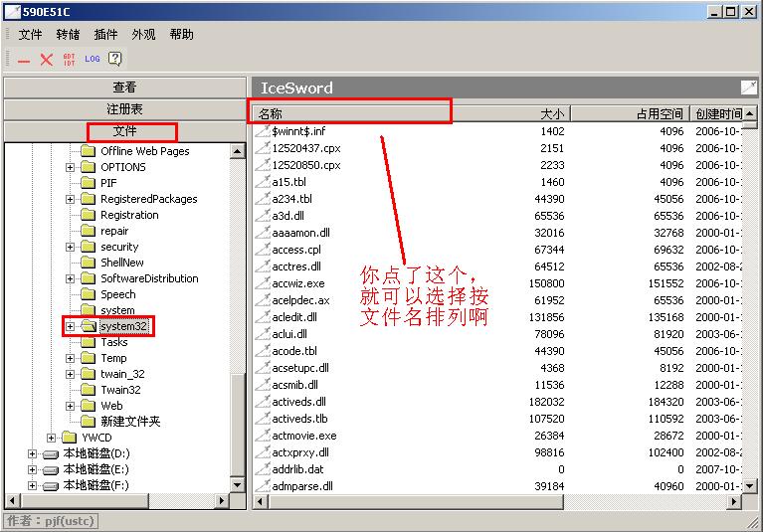Click the folder icon of YWCD

click(x=70, y=438)
